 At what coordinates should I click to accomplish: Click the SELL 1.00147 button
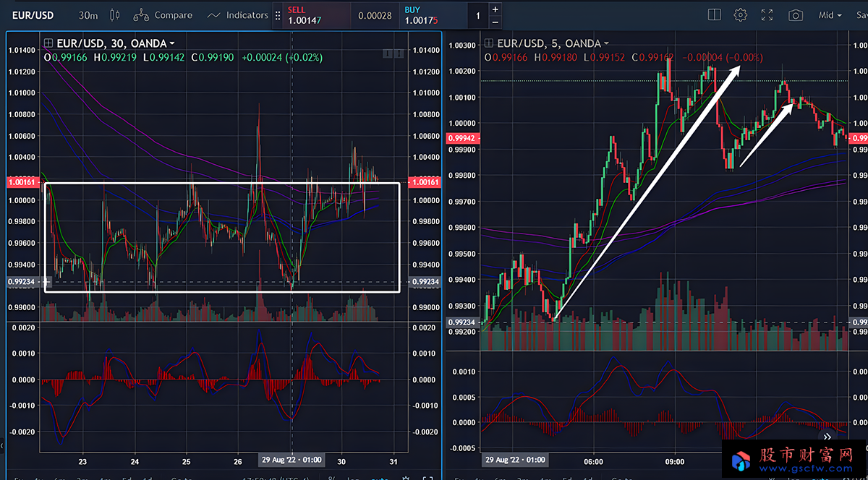317,15
